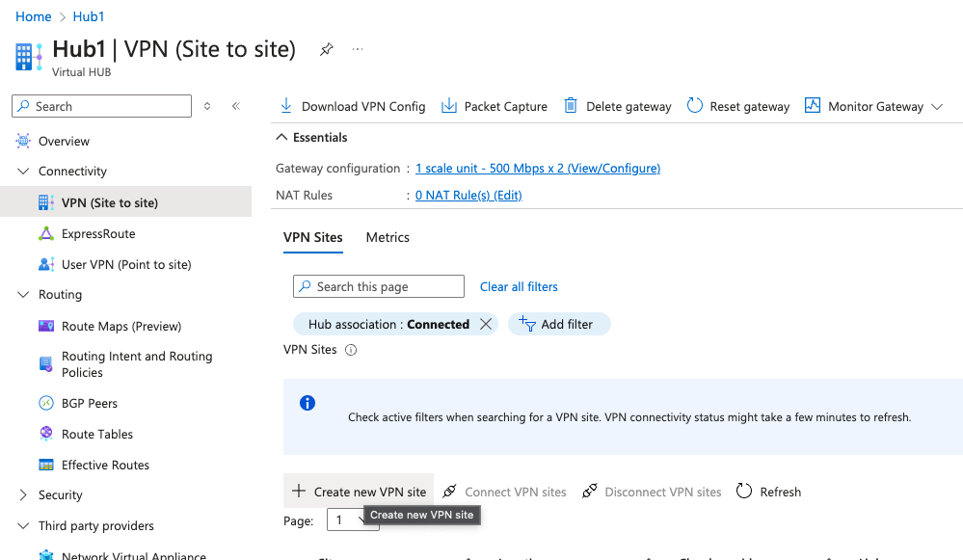Open BGP Peers page
Image resolution: width=963 pixels, height=560 pixels.
click(x=90, y=404)
